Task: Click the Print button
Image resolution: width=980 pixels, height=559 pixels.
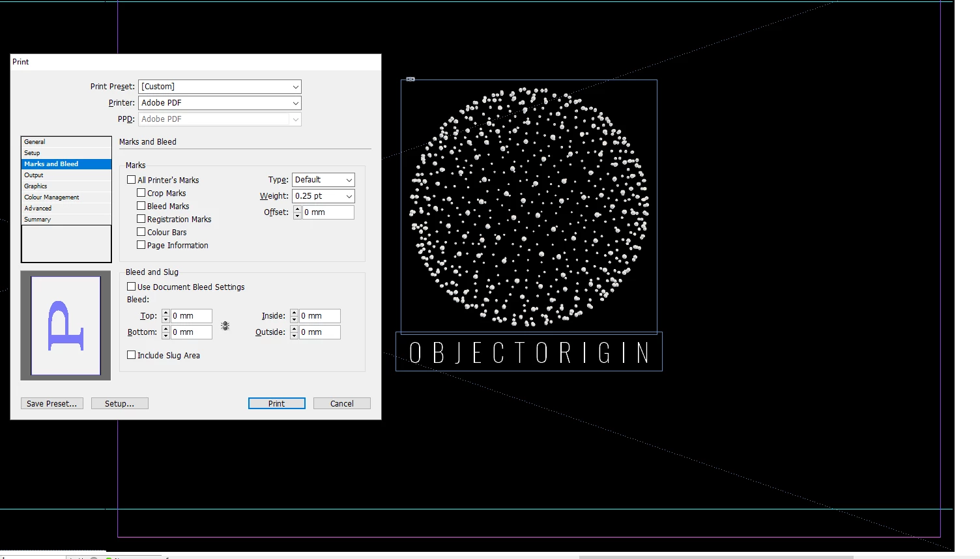Action: [277, 404]
